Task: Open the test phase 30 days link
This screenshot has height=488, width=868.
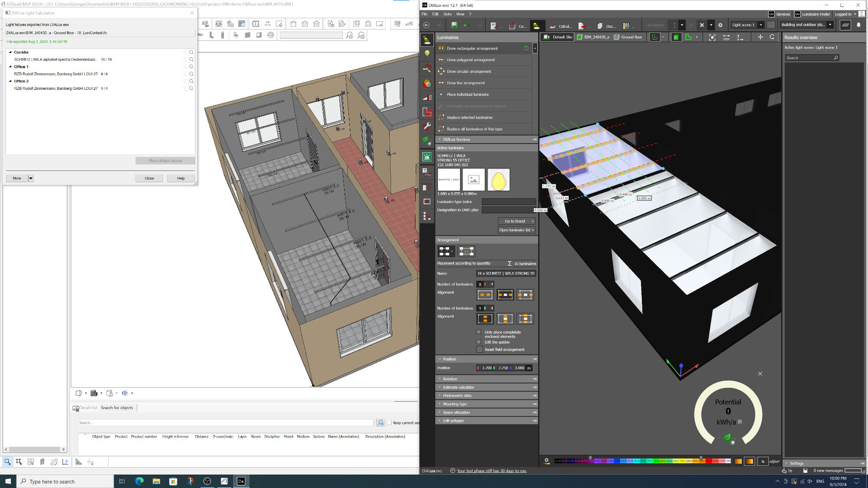Action: (x=492, y=471)
